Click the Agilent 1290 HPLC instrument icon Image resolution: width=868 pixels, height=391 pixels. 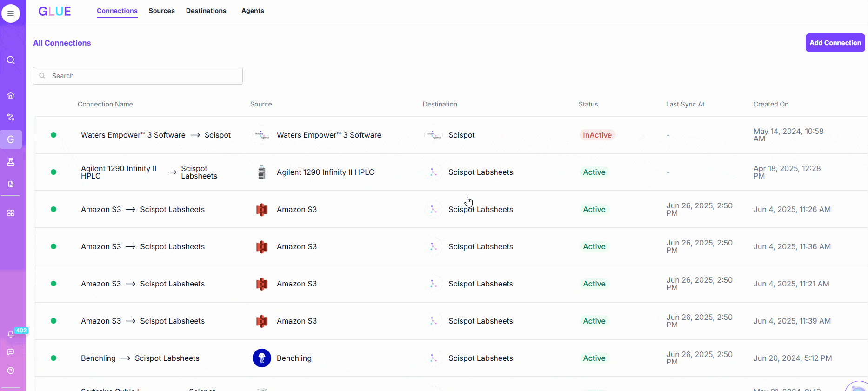[262, 172]
